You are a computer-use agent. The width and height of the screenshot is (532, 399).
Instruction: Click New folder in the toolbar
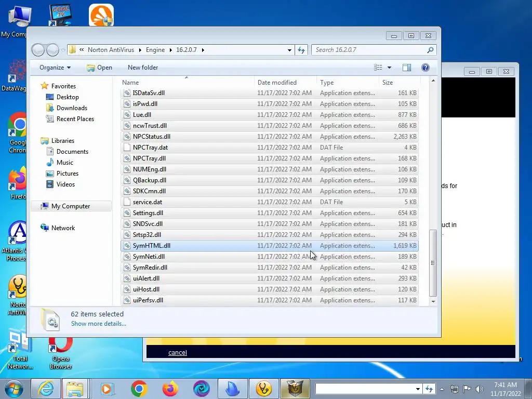(143, 68)
